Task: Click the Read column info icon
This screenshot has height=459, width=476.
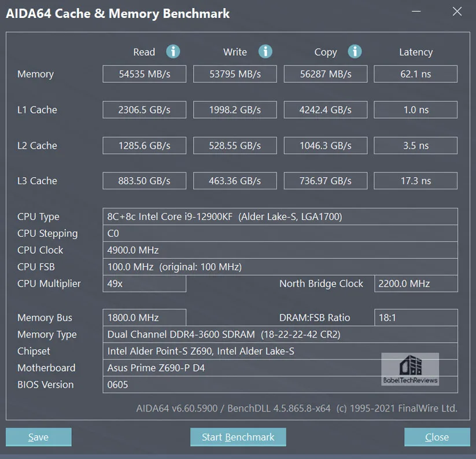Action: (173, 52)
